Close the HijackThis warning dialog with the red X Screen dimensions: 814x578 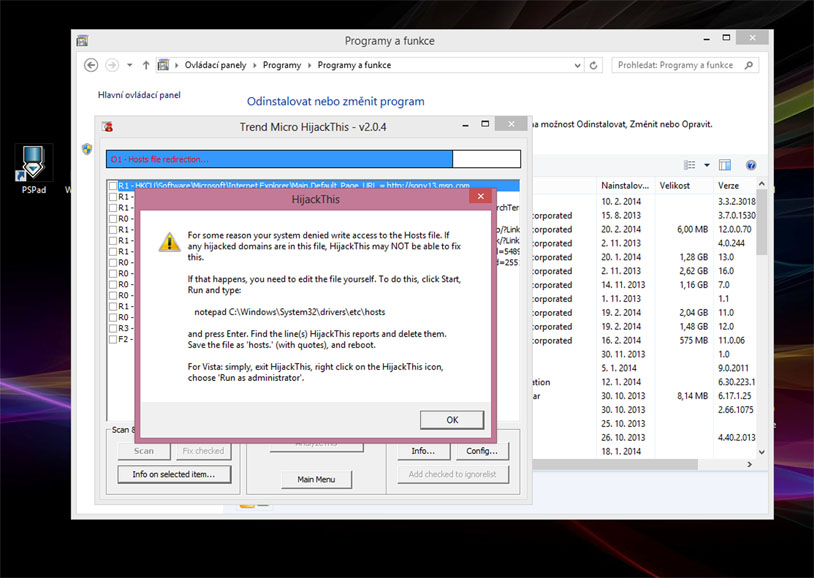point(480,198)
